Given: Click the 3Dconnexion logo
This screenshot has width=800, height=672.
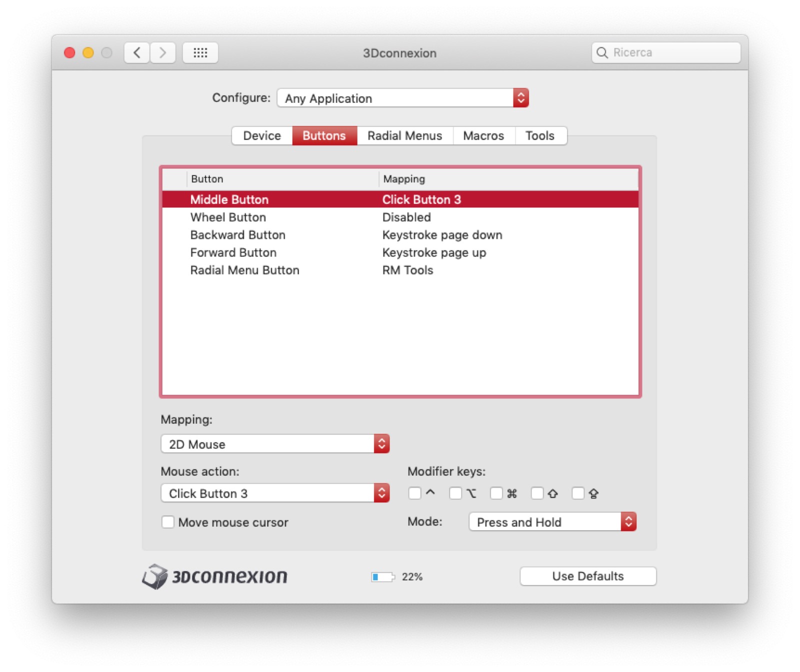Looking at the screenshot, I should click(214, 577).
